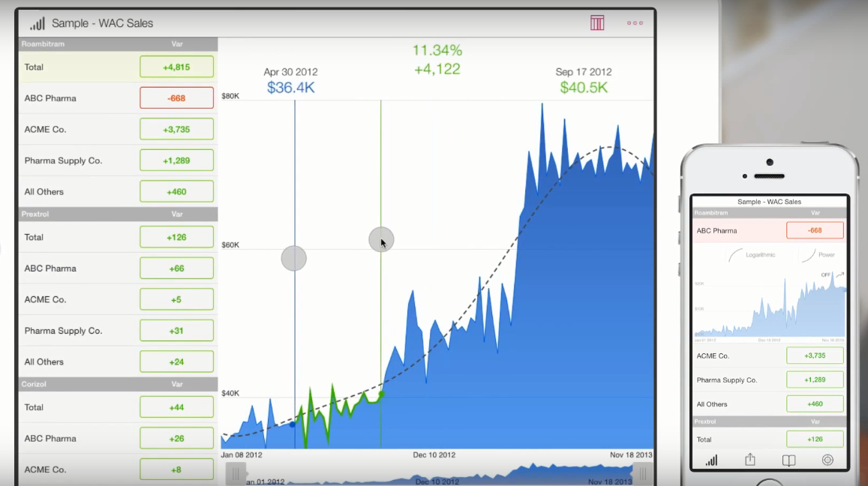Tap the bar chart icon in the phone's bottom bar
This screenshot has height=486, width=868.
coord(711,460)
